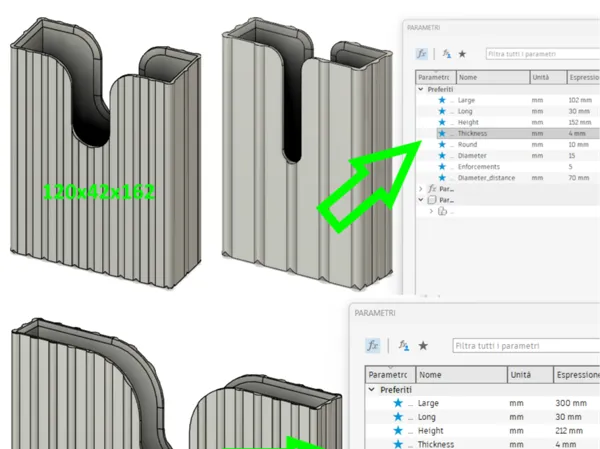This screenshot has width=600, height=449.
Task: Select the fx all-parameters filter icon in the lower PARAMETRI panel
Action: click(x=372, y=346)
